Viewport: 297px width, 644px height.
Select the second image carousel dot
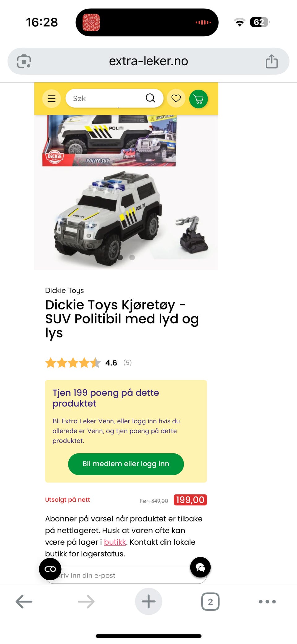click(x=132, y=257)
